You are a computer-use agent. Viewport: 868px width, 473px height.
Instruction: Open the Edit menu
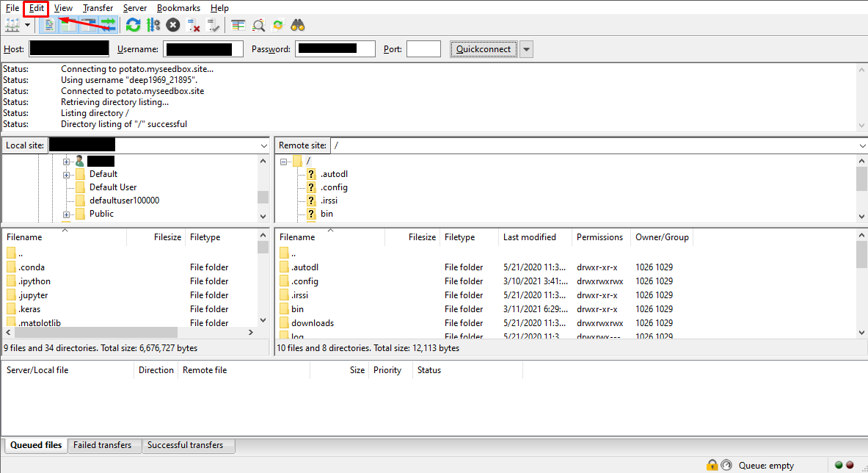[35, 7]
